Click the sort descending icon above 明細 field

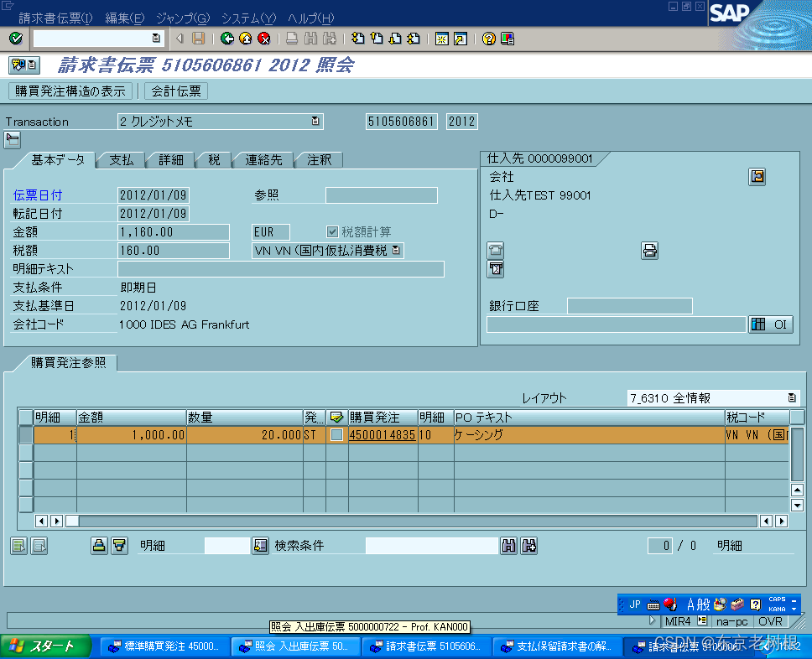(x=118, y=545)
